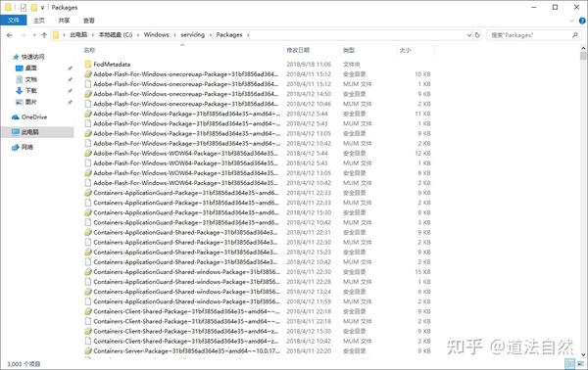
Task: Open the Quick Access Toolbar customize dropdown in the title bar
Action: [42, 8]
